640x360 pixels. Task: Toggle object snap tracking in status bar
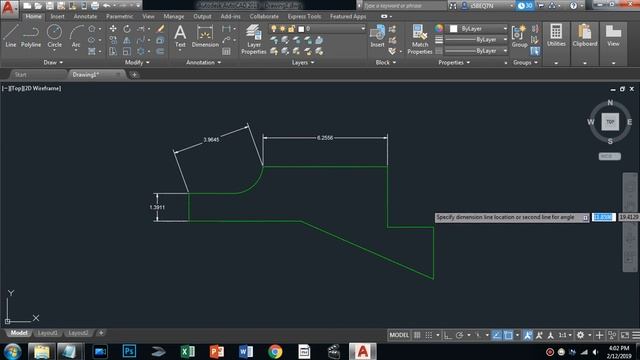(x=497, y=335)
